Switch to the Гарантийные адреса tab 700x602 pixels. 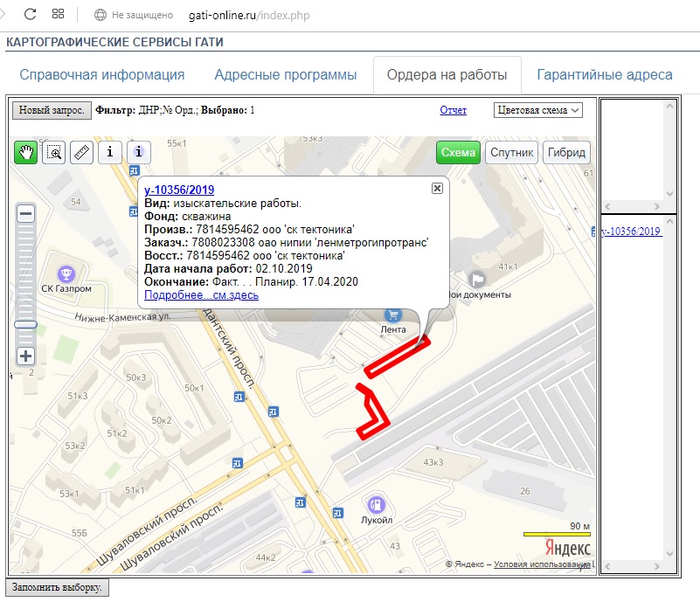point(605,75)
